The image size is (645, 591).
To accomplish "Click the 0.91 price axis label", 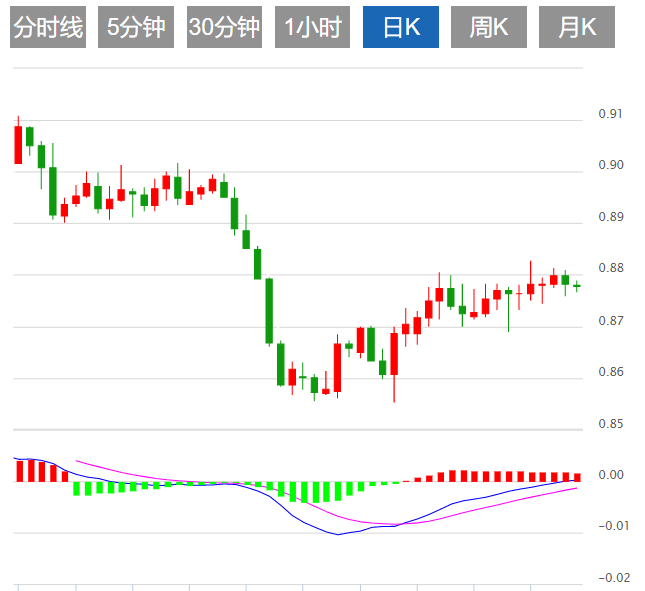I will tap(610, 114).
